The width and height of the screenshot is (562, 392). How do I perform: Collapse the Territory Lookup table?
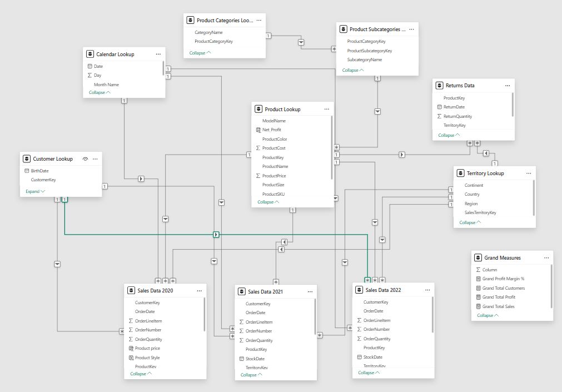point(470,222)
